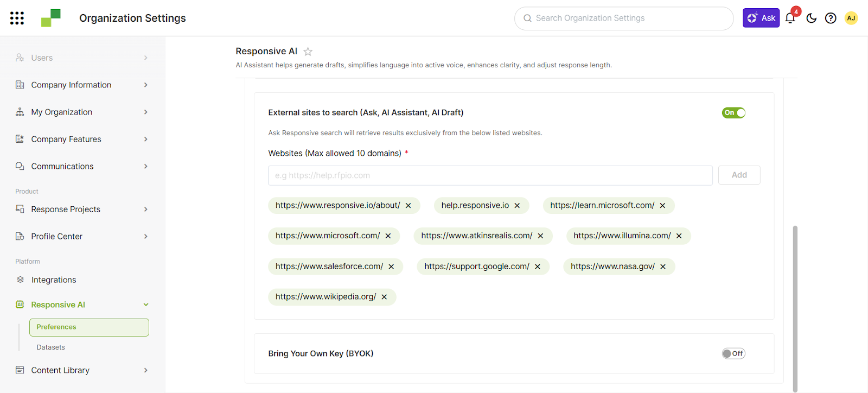Viewport: 868px width, 393px height.
Task: Enable Bring Your Own Key toggle
Action: pyautogui.click(x=733, y=353)
